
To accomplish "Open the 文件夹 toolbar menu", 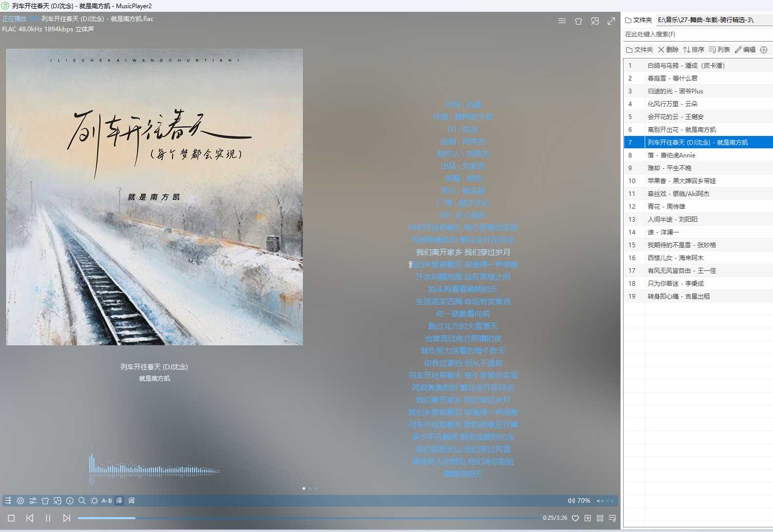I will point(640,50).
